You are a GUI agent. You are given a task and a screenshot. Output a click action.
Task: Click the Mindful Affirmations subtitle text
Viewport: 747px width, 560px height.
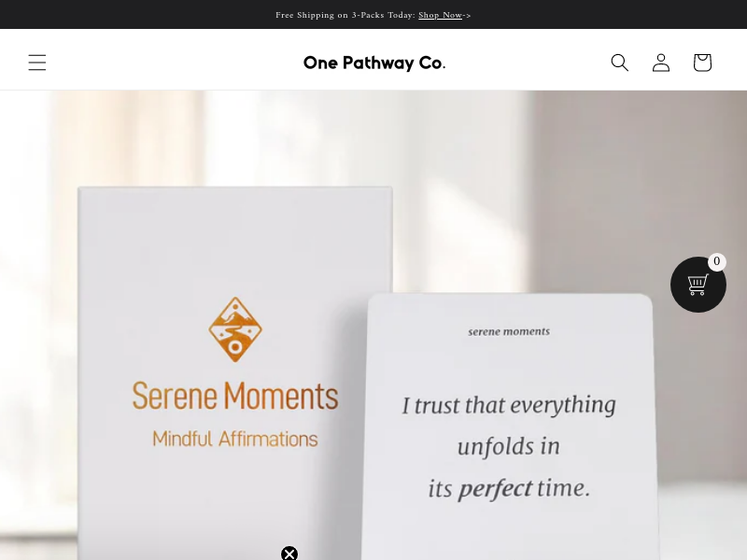tap(235, 439)
